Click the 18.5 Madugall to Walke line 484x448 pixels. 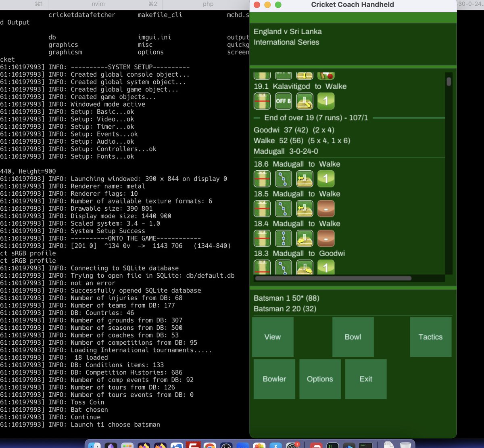point(297,194)
